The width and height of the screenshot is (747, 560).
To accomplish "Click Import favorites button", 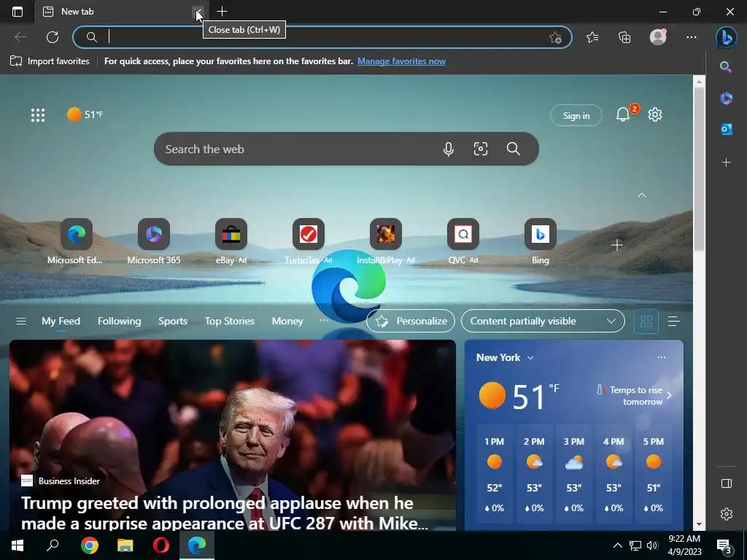I will tap(50, 61).
